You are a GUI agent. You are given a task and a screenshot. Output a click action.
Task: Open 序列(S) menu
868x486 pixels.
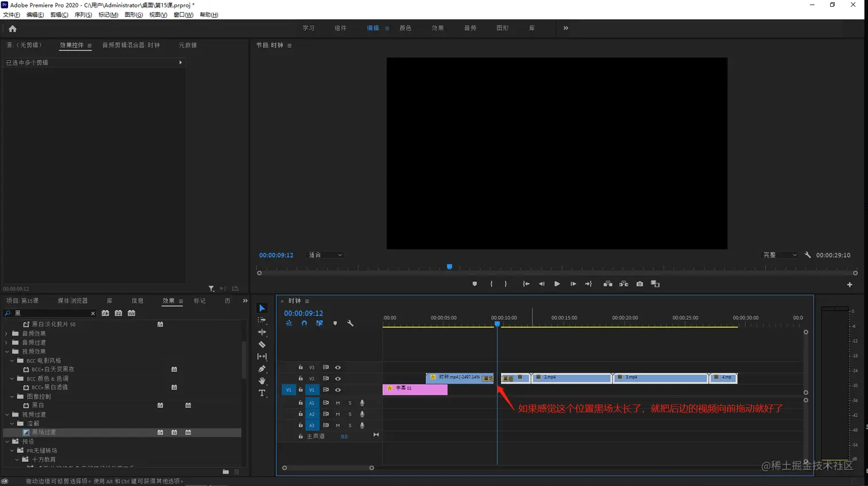coord(83,15)
